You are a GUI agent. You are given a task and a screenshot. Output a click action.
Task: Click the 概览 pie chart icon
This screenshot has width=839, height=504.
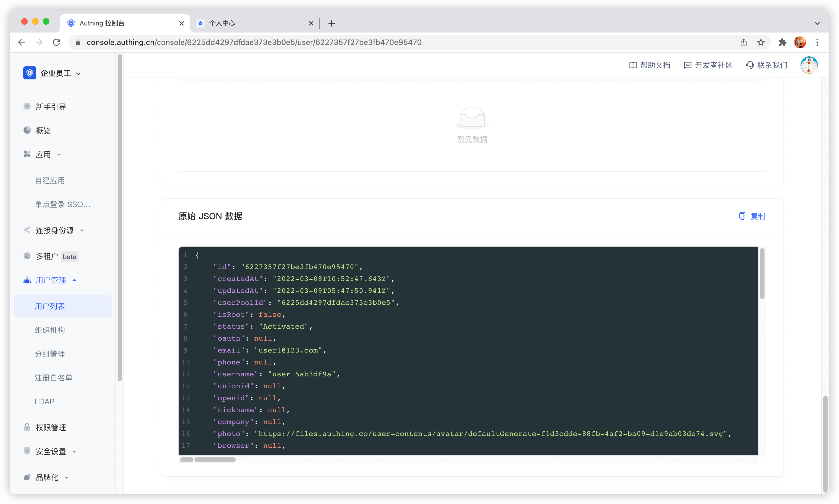27,130
